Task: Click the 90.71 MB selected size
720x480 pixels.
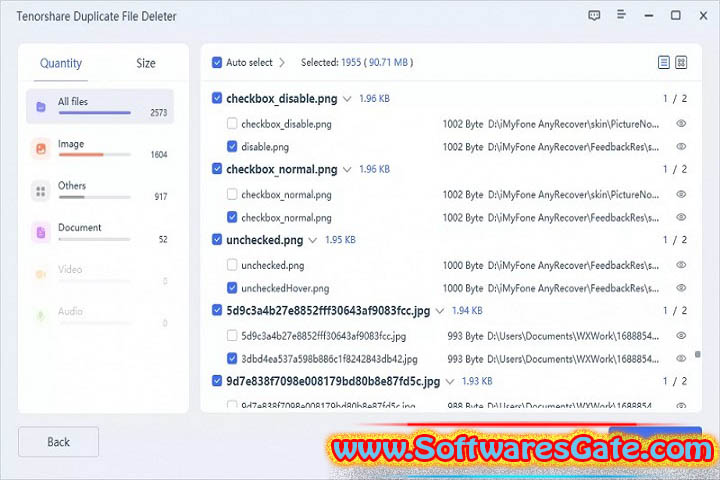Action: 388,62
